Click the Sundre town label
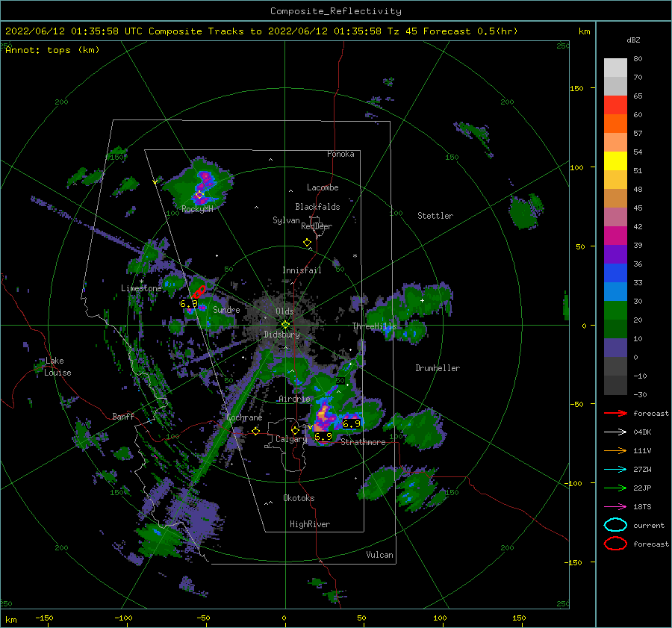 226,309
